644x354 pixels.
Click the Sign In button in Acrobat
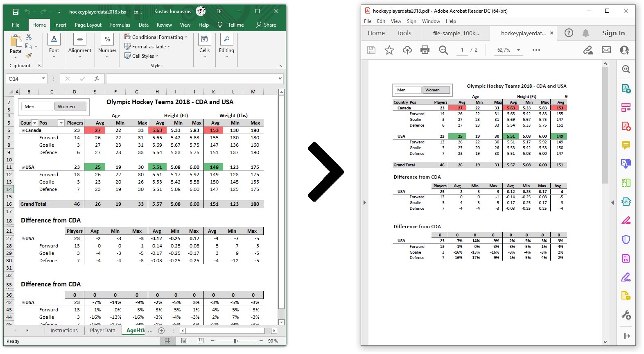[613, 33]
